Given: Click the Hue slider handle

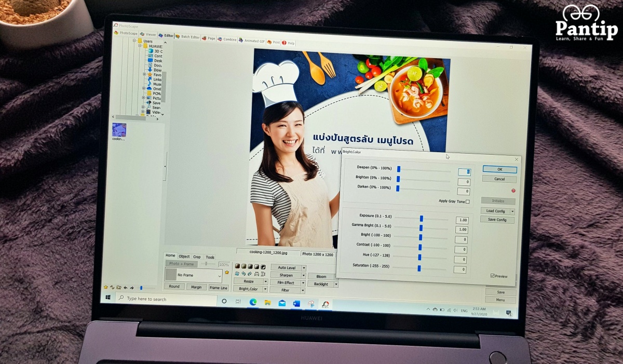Looking at the screenshot, I should tap(419, 257).
